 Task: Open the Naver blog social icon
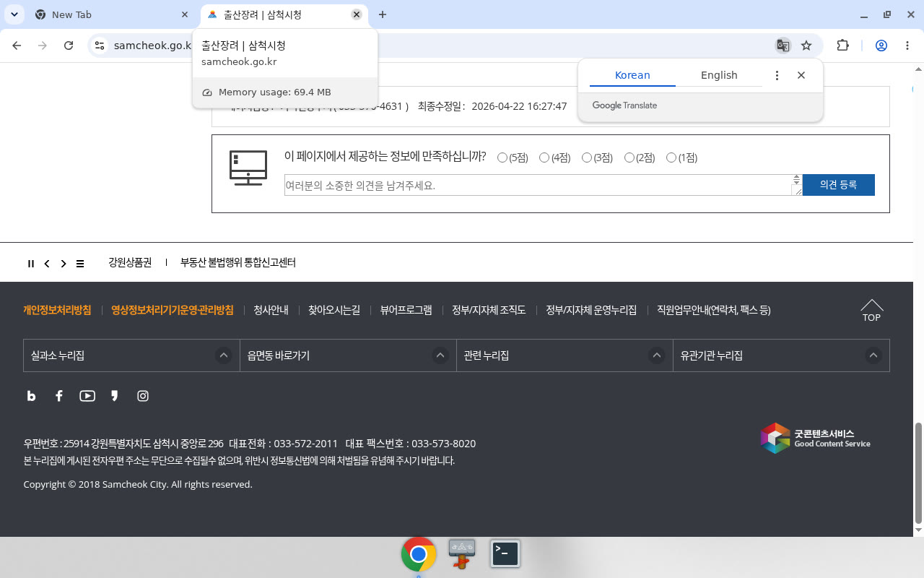(x=31, y=396)
